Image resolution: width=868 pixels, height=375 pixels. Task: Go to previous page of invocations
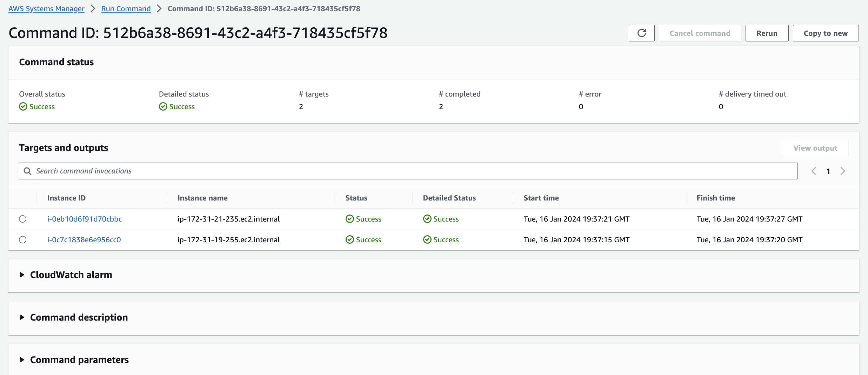tap(814, 171)
